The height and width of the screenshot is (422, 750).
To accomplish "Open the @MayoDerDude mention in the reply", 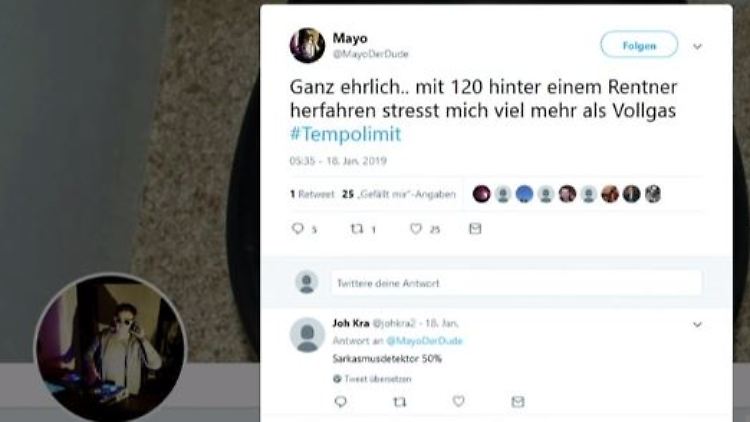I will tap(424, 341).
